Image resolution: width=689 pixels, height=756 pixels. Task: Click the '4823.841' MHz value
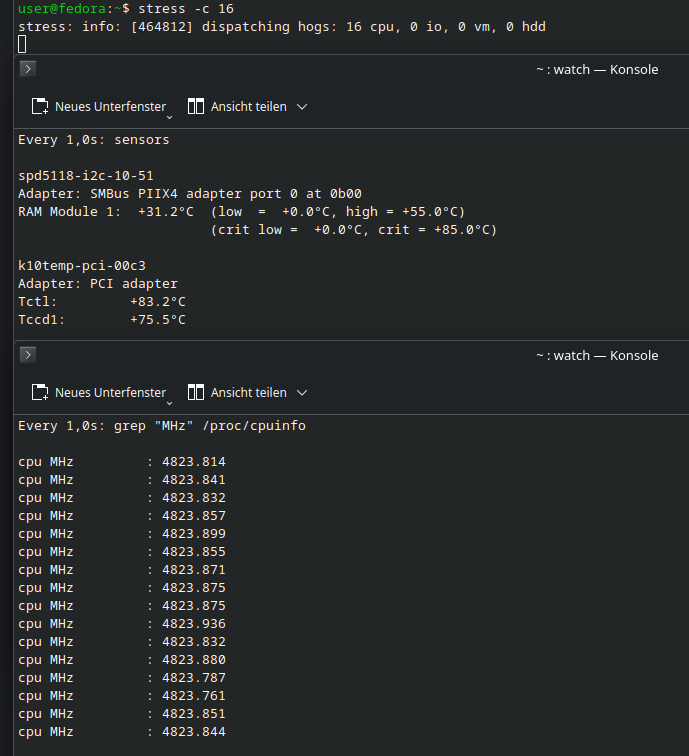pos(194,480)
